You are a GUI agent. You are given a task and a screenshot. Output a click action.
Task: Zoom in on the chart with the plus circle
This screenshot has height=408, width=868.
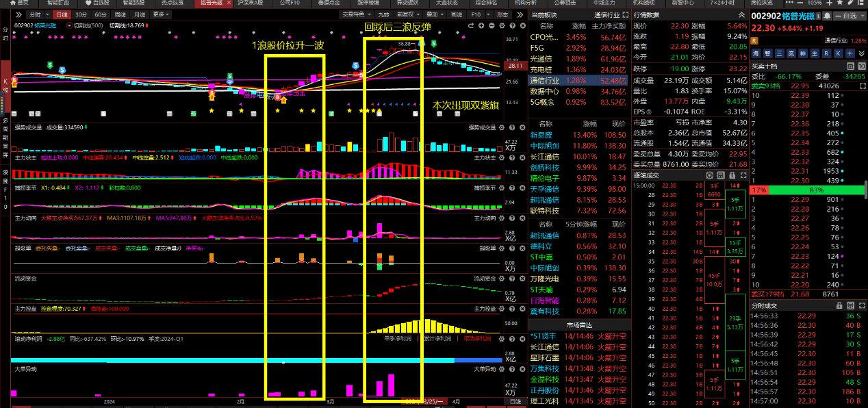[481, 25]
